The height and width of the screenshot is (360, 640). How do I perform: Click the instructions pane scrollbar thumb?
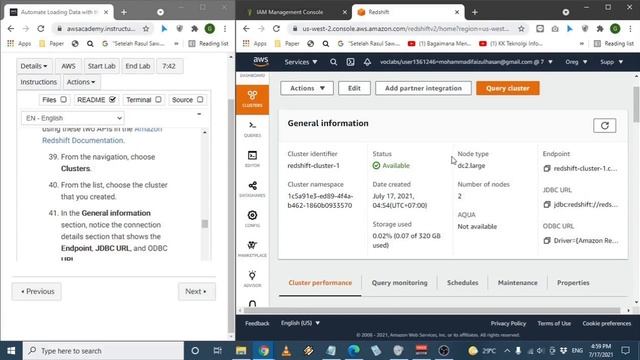(205, 224)
